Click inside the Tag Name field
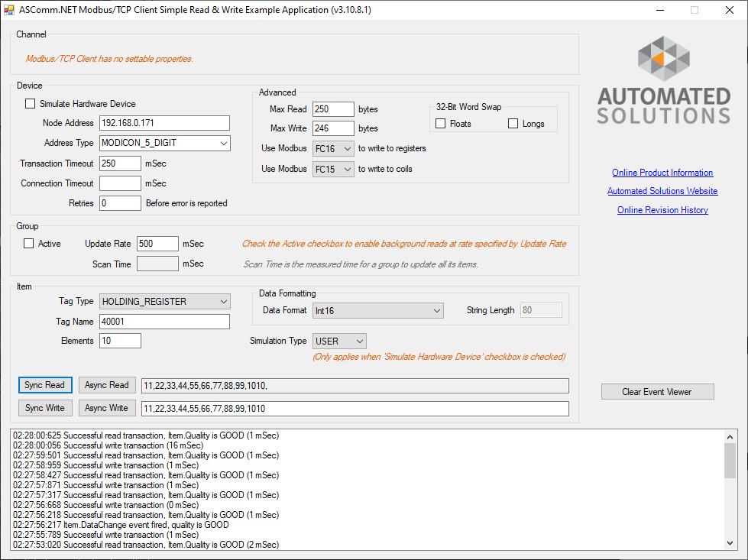This screenshot has height=560, width=748. [164, 321]
